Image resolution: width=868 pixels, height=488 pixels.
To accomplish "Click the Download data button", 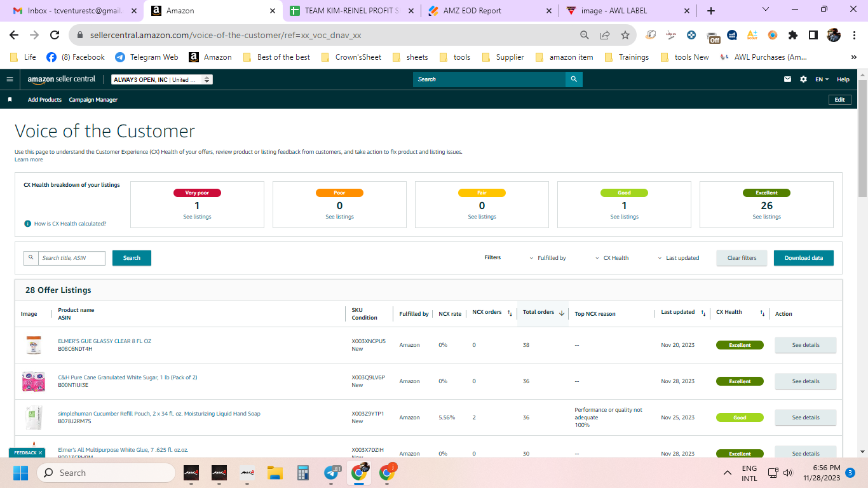I will click(804, 258).
